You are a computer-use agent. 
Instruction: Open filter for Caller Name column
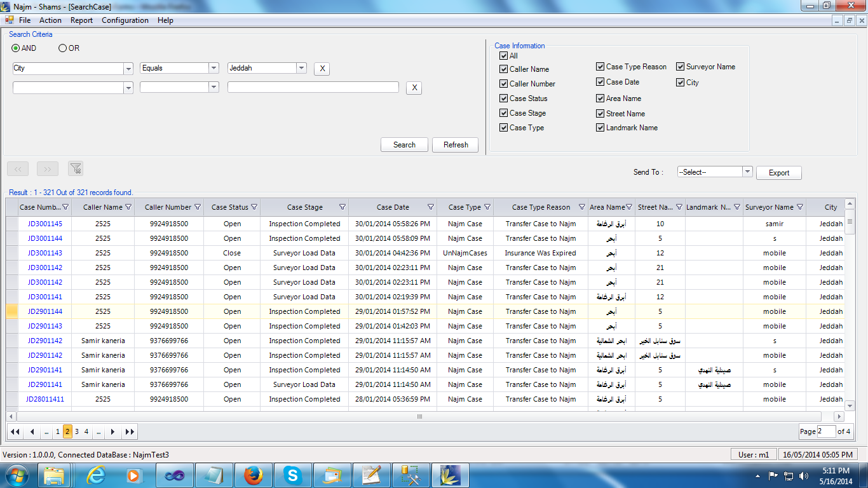tap(128, 207)
